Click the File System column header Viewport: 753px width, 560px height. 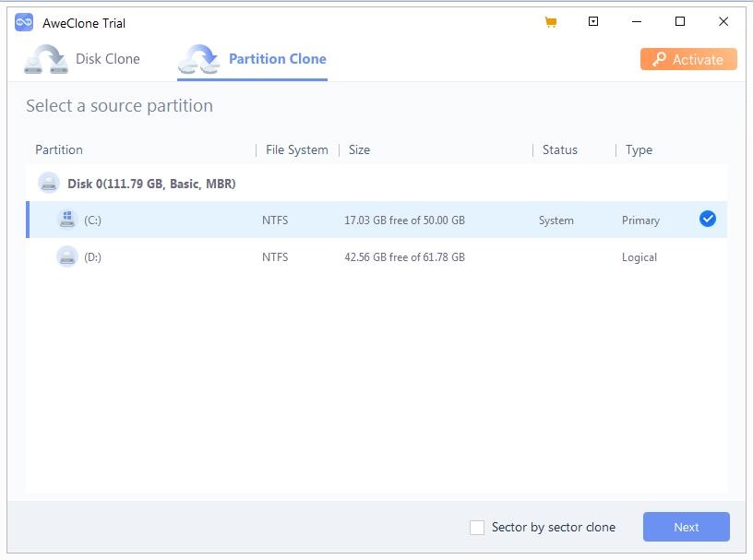coord(297,149)
